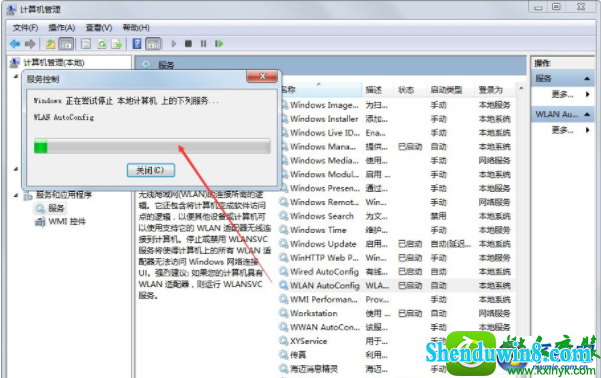The image size is (601, 378).
Task: Click the services list scroll up arrow
Action: pyautogui.click(x=521, y=89)
